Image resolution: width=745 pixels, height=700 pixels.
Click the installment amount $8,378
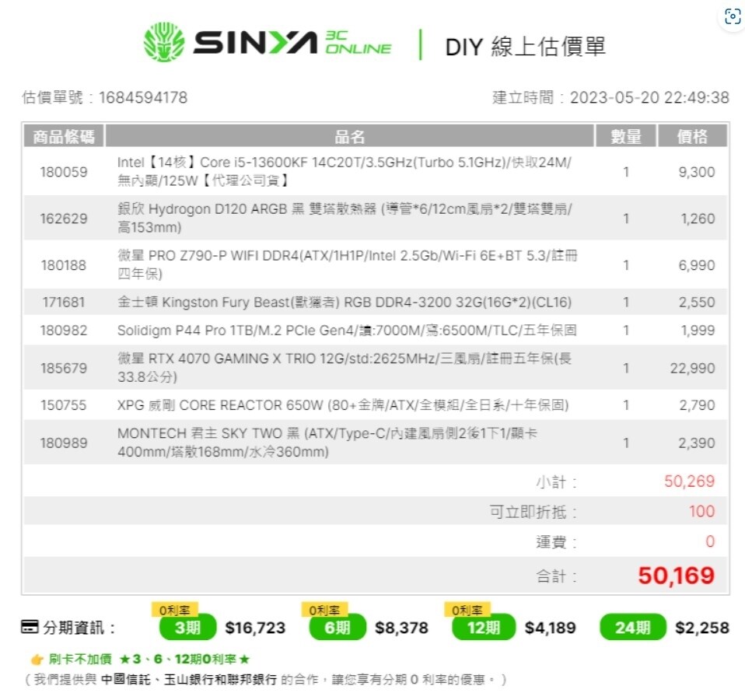pyautogui.click(x=402, y=628)
